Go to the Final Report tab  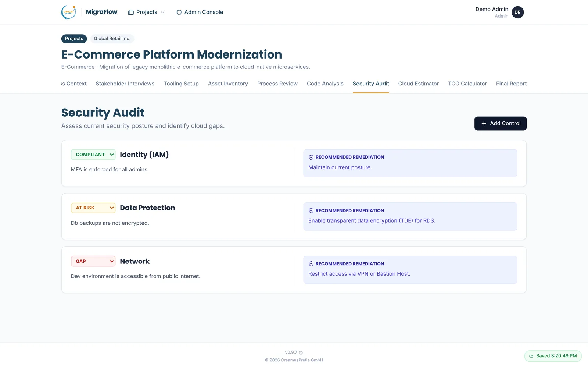tap(511, 84)
